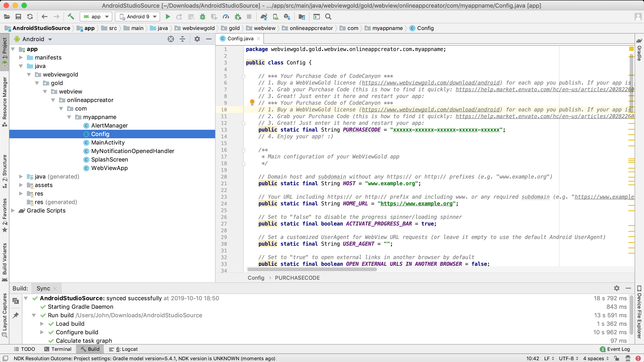Toggle the 2: Favorites tool window
Screen dimensions: 644x362
point(4,215)
